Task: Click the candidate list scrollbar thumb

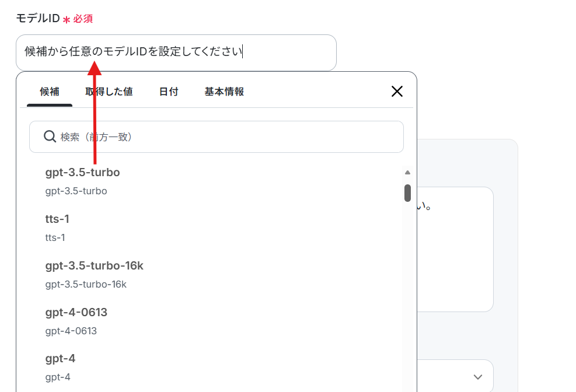Action: click(x=407, y=193)
